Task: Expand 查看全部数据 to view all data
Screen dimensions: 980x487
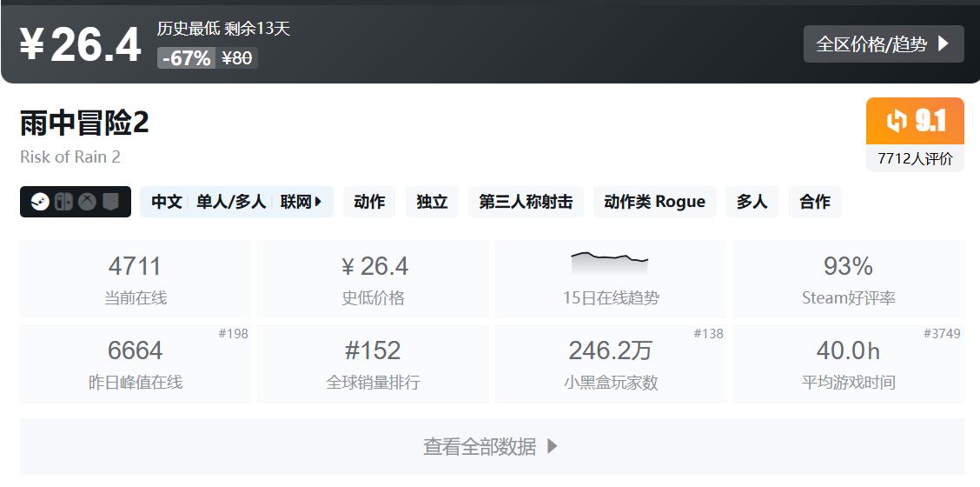Action: (491, 446)
